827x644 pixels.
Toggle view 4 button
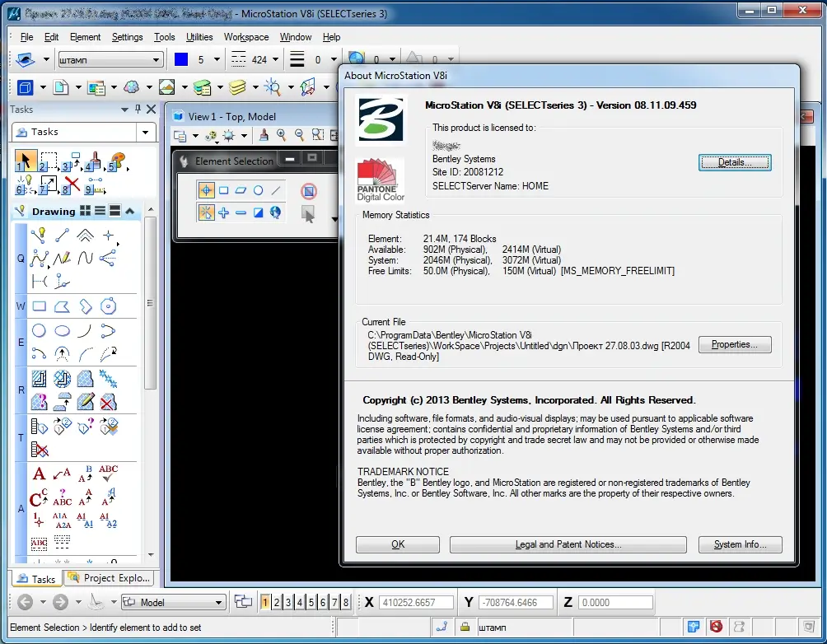(x=300, y=602)
